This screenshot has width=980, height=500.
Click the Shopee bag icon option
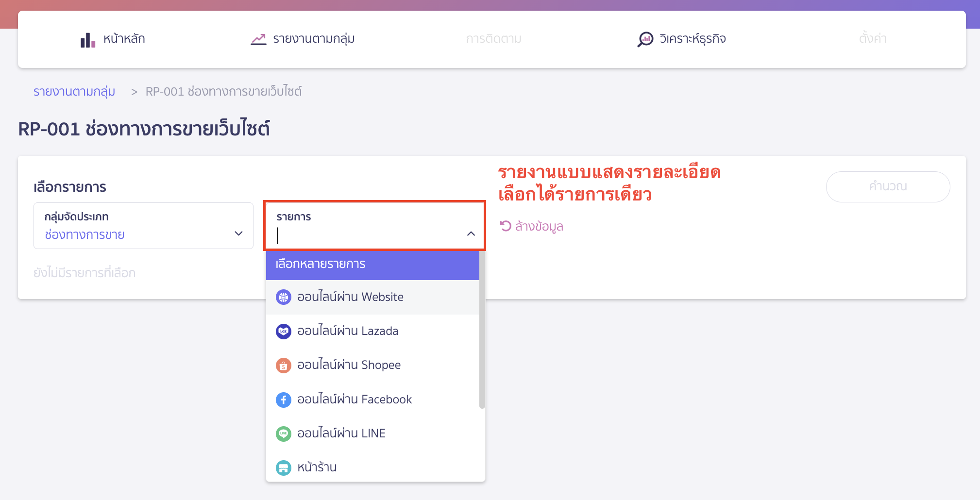coord(283,365)
